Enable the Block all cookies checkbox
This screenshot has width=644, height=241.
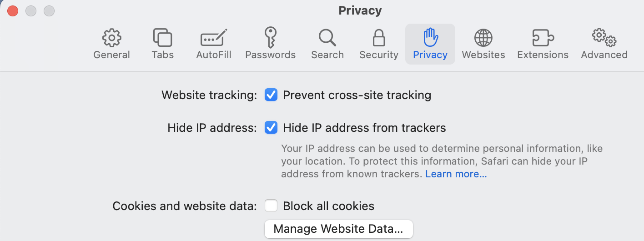click(271, 206)
